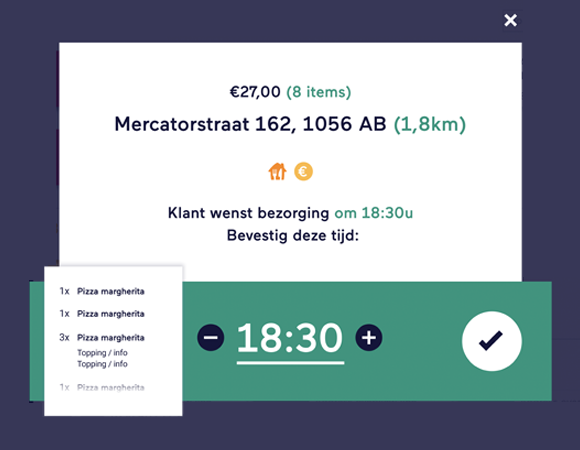The height and width of the screenshot is (450, 580).
Task: Decrease delivery time with minus button
Action: click(x=211, y=337)
